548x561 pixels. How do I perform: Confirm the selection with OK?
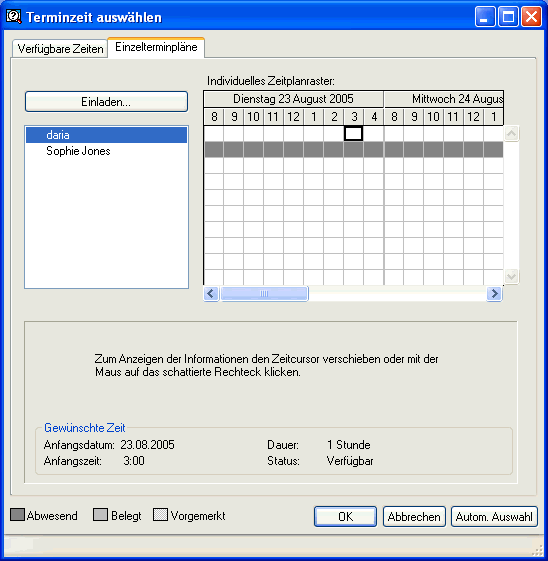345,516
